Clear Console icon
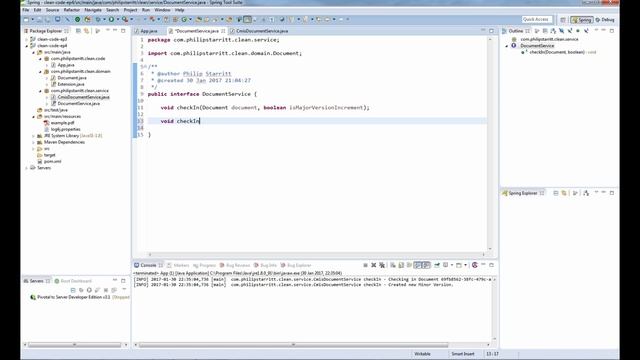640x360 pixels. 393,265
